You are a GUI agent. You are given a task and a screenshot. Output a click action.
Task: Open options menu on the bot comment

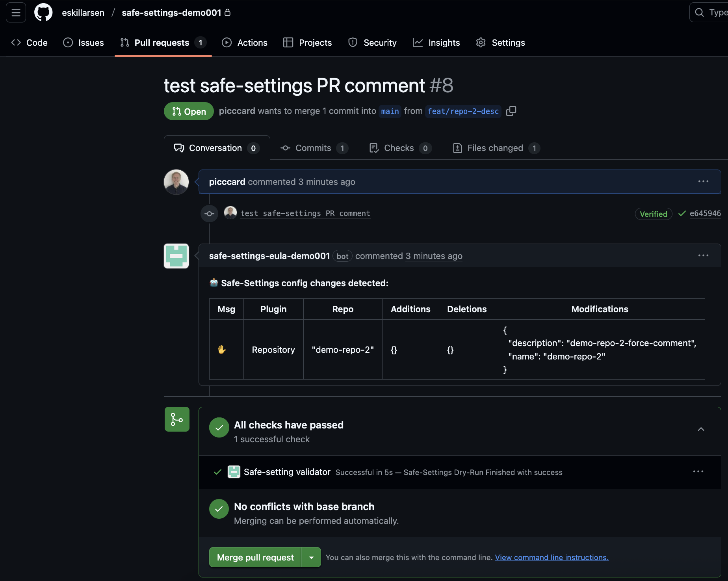pyautogui.click(x=703, y=255)
